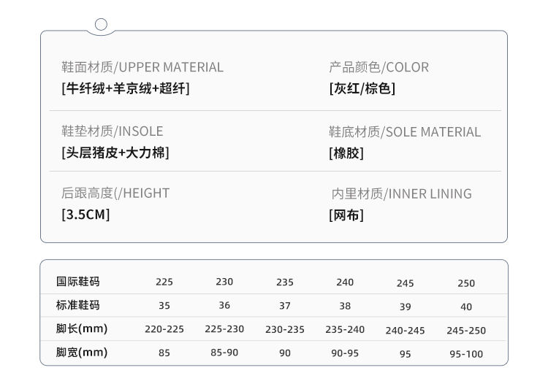This screenshot has width=548, height=392.
Task: Select the 头层猪皮+大力棉 insole value
Action: click(115, 153)
